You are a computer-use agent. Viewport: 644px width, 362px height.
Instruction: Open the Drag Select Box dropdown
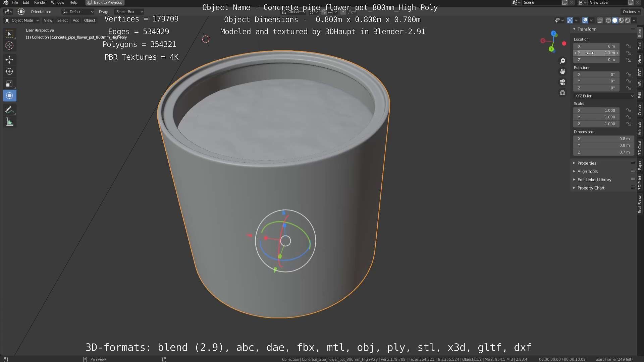pos(129,12)
